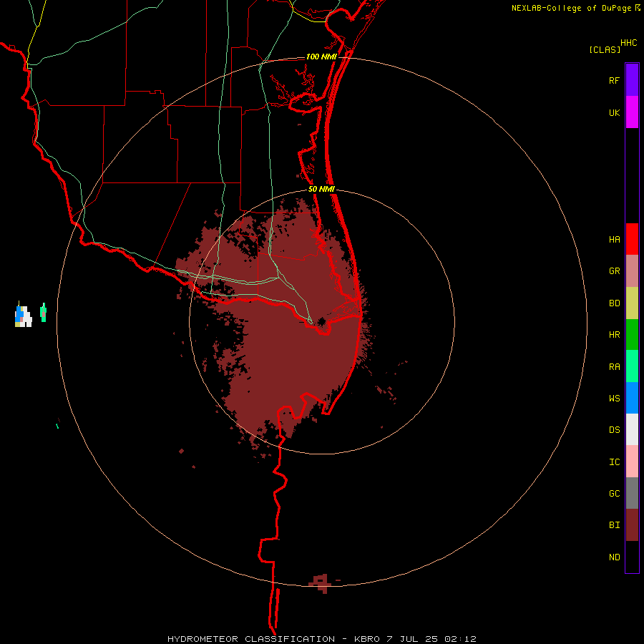Click the RA legend label

pos(614,367)
